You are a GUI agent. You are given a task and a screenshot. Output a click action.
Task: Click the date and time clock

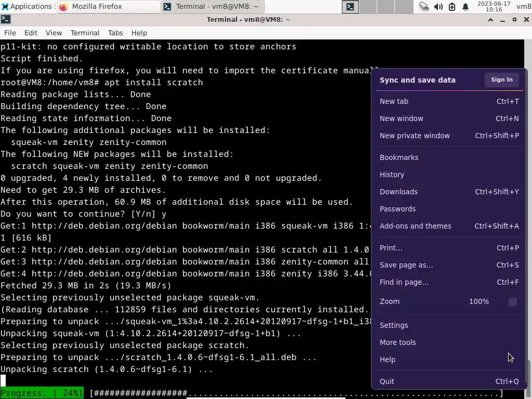click(x=494, y=6)
